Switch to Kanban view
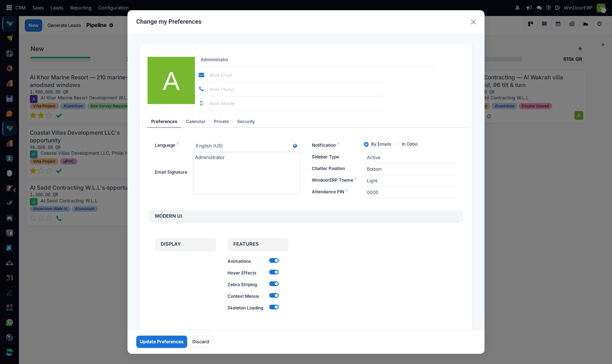The height and width of the screenshot is (364, 612). pyautogui.click(x=531, y=24)
